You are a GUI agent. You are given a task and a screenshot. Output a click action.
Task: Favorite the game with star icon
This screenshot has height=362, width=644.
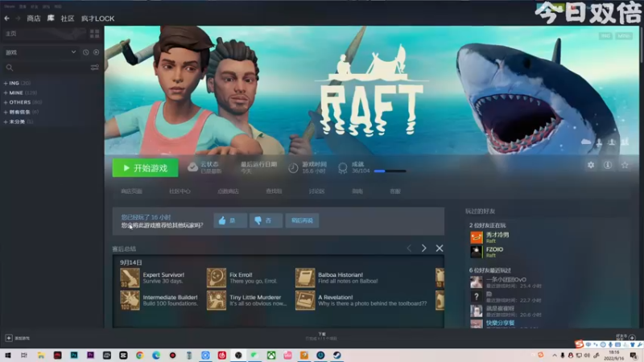625,165
